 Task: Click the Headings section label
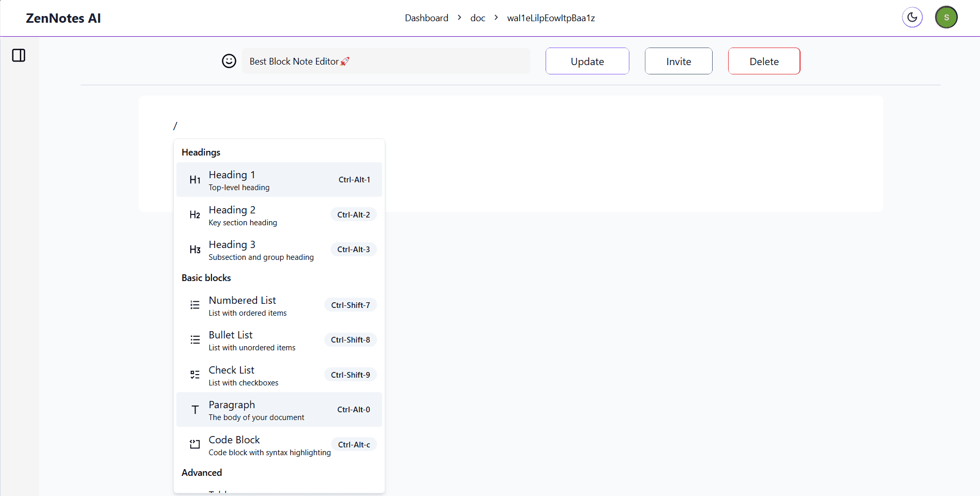tap(201, 152)
